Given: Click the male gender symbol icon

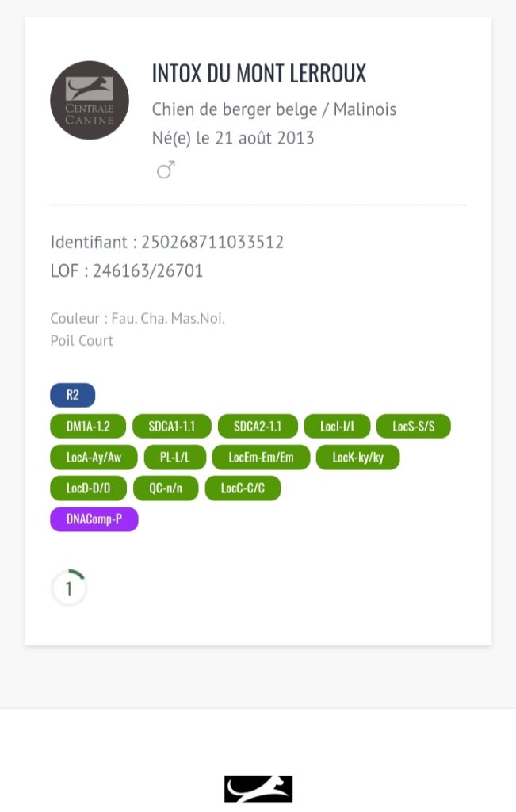Looking at the screenshot, I should coord(166,170).
